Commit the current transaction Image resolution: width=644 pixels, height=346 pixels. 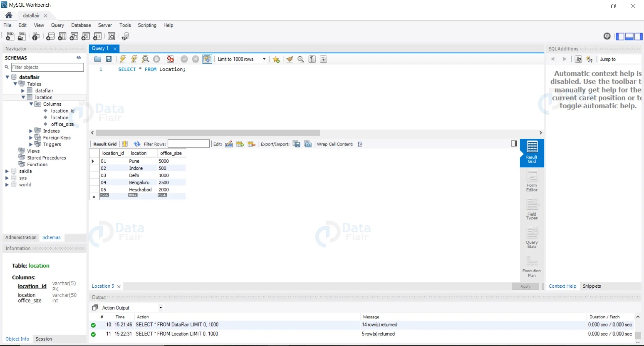point(184,59)
